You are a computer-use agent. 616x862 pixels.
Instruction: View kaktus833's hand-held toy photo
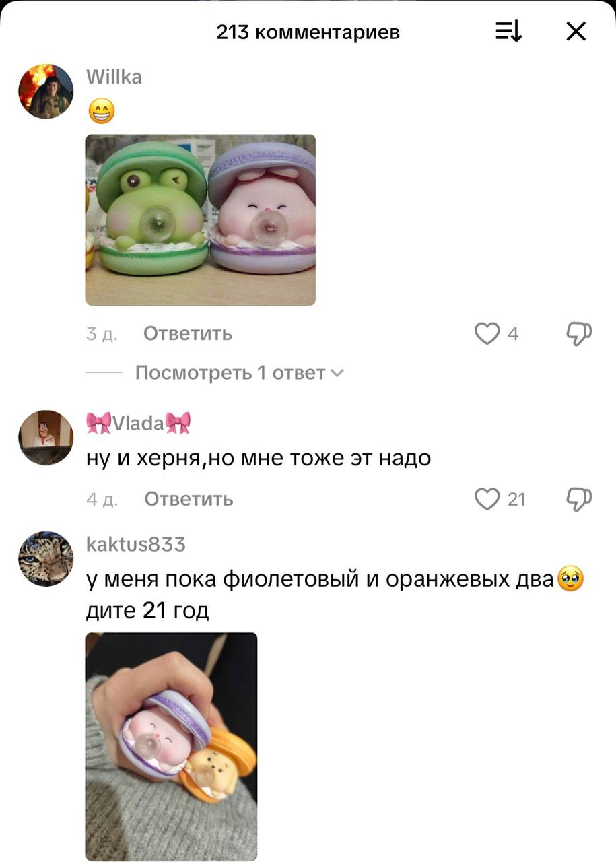(x=172, y=746)
